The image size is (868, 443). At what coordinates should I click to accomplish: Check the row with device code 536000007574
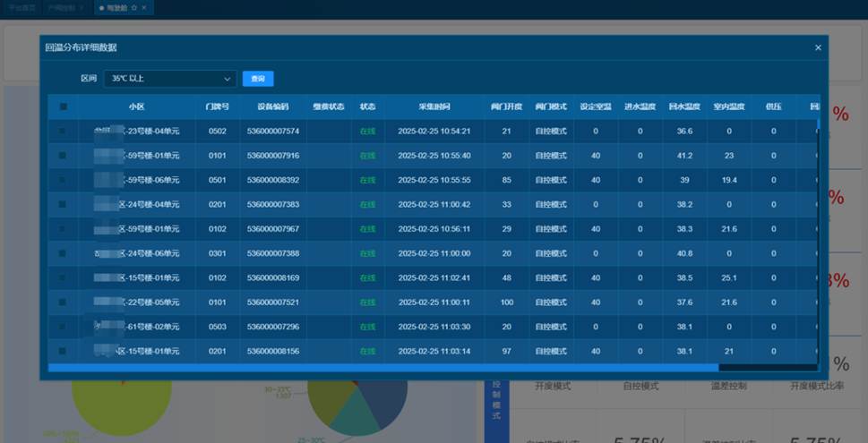[x=63, y=131]
